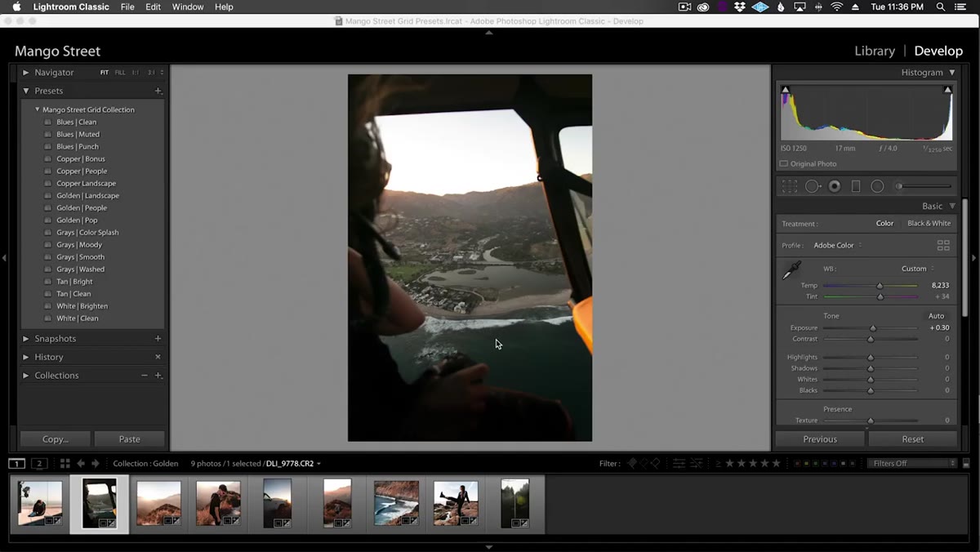Set treatment to Black & White
Image resolution: width=980 pixels, height=552 pixels.
click(x=929, y=223)
